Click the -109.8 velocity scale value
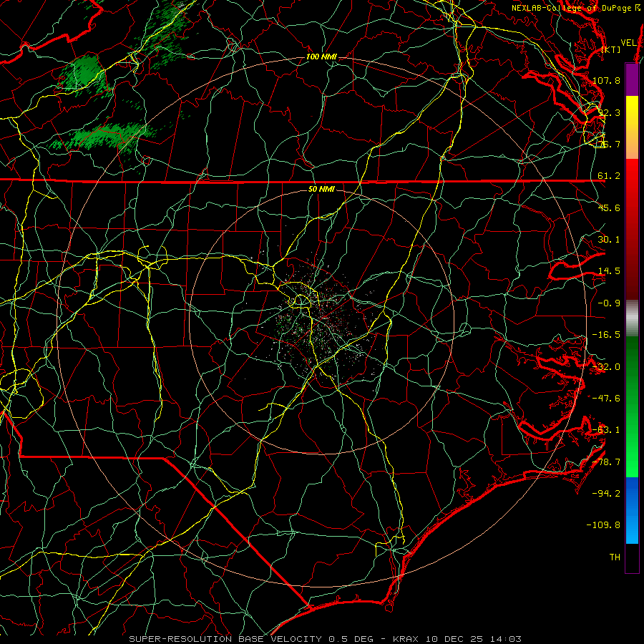644x644 pixels. 604,525
